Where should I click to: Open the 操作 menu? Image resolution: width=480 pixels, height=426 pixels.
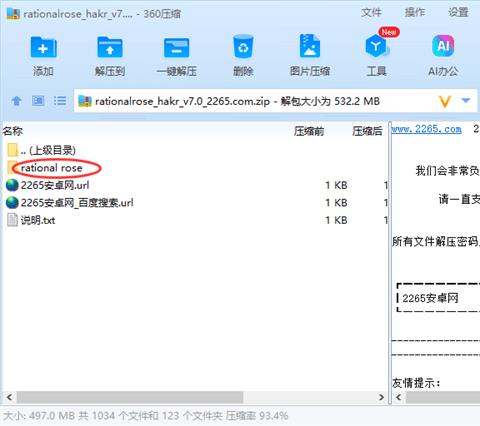[x=414, y=13]
